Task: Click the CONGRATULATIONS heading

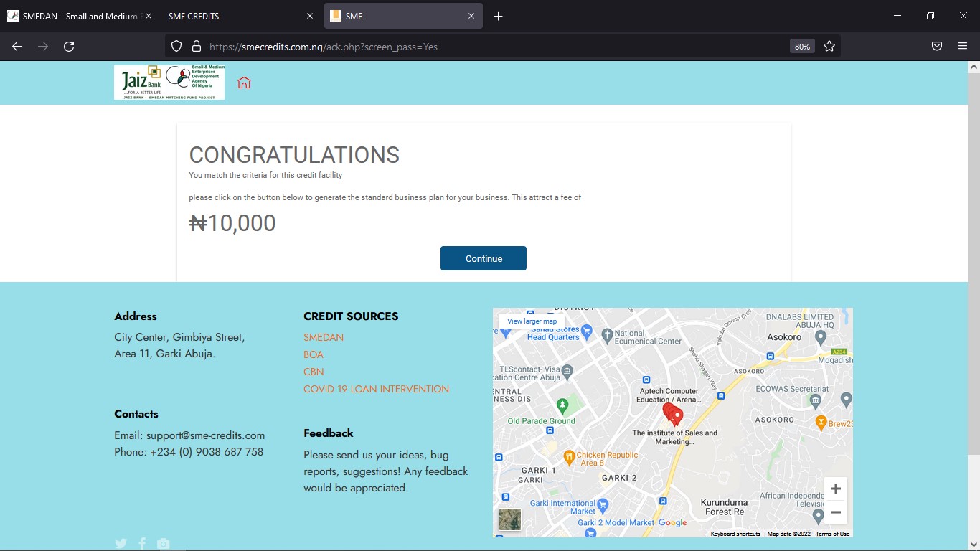Action: (294, 155)
